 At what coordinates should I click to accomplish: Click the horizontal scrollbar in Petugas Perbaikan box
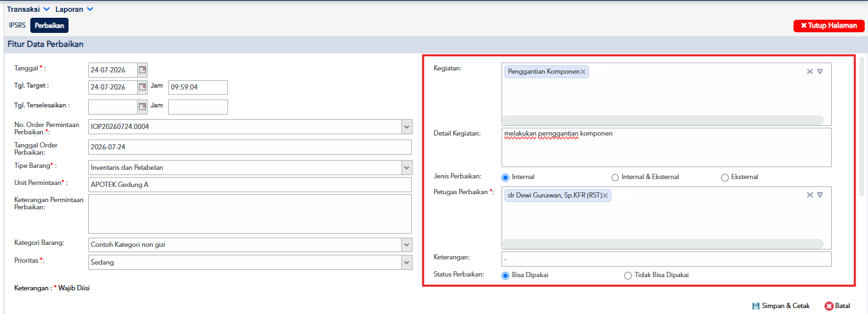(663, 244)
